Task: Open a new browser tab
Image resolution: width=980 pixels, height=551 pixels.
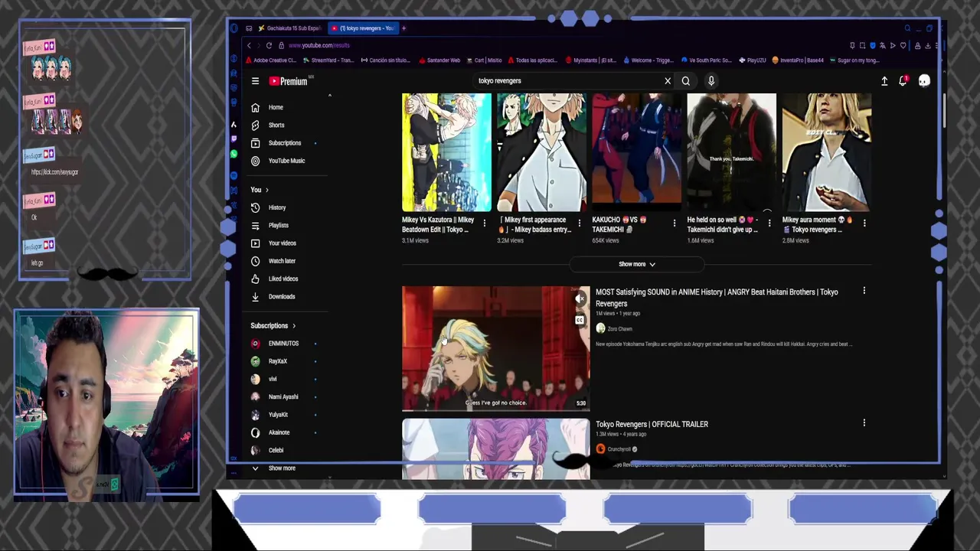Action: click(404, 28)
